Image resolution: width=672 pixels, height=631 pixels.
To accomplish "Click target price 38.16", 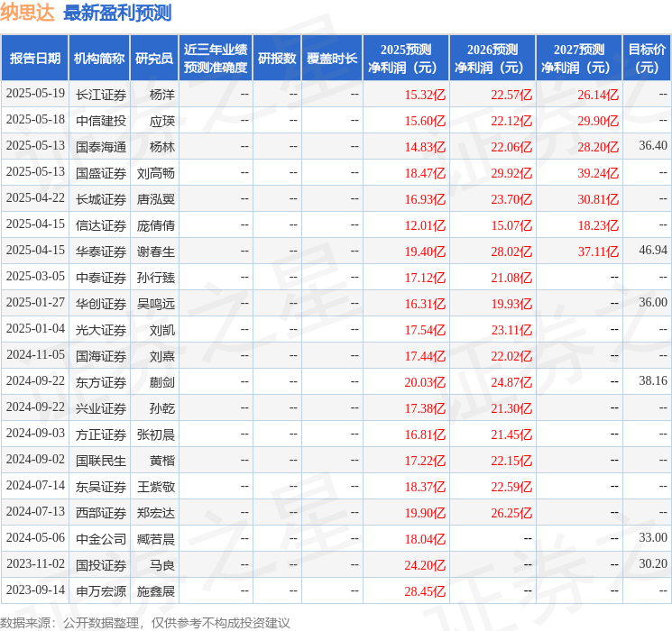I will 653,380.
